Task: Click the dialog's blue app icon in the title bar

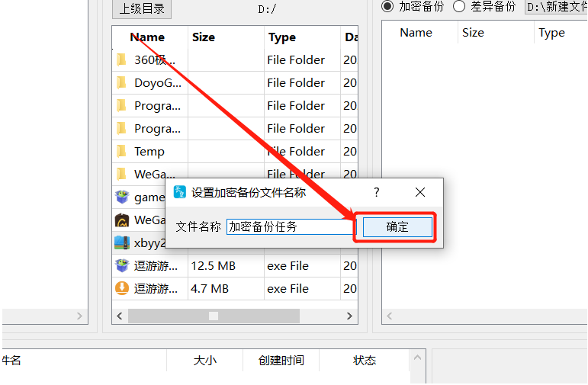Action: (x=180, y=192)
